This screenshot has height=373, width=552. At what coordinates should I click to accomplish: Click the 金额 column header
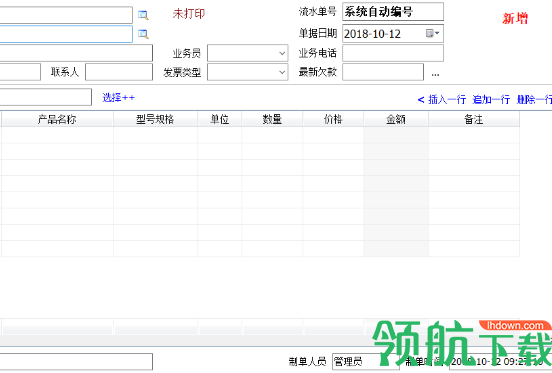pyautogui.click(x=396, y=119)
